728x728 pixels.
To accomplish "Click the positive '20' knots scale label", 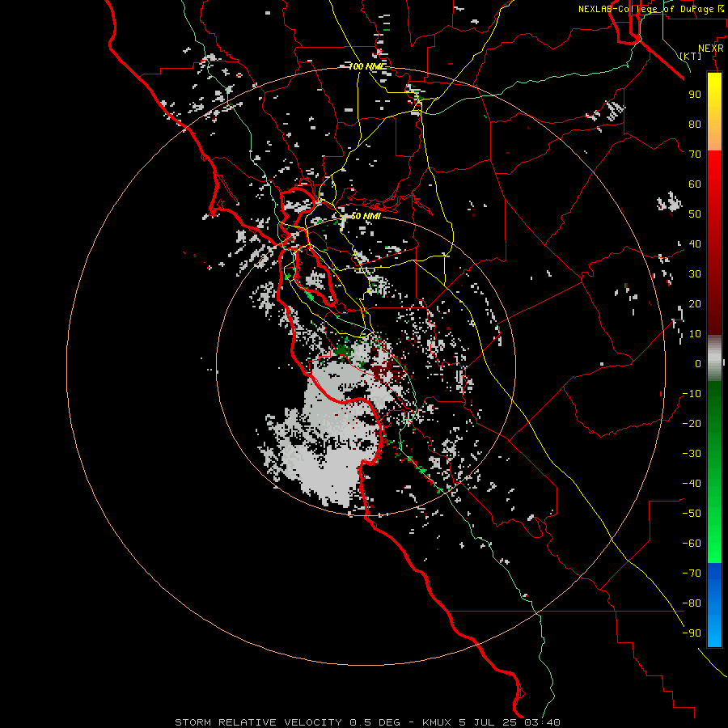I will click(695, 303).
